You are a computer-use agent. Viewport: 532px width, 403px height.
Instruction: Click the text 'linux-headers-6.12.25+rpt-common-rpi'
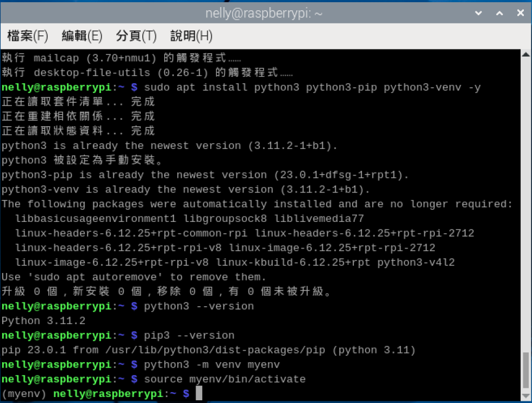[x=132, y=233]
